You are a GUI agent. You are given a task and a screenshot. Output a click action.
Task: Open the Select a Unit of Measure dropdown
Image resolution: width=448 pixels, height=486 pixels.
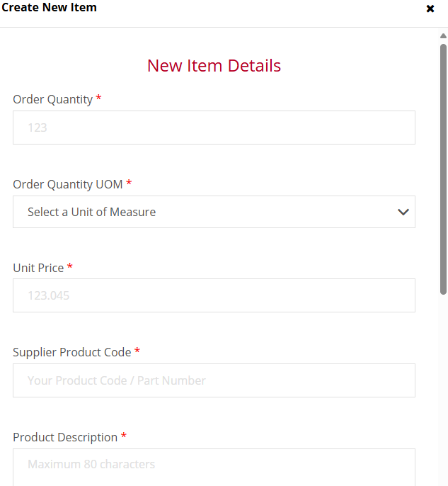[x=214, y=212]
